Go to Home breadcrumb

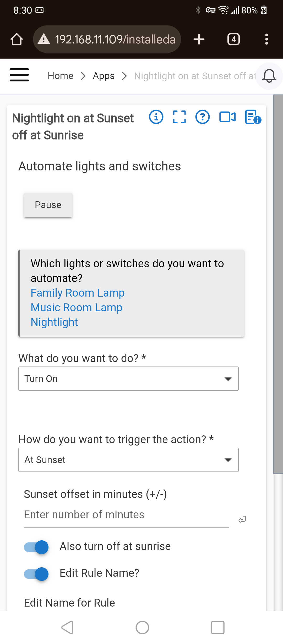click(61, 76)
